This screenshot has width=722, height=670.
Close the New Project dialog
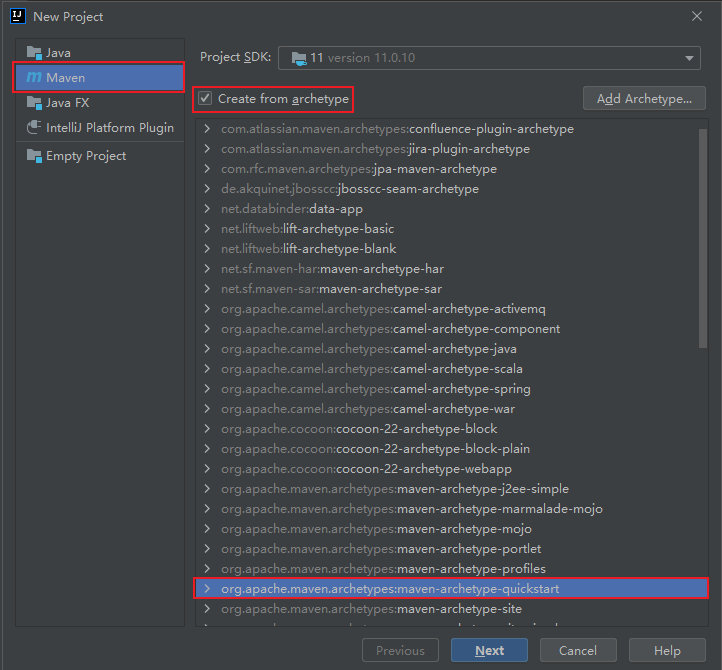(x=697, y=16)
